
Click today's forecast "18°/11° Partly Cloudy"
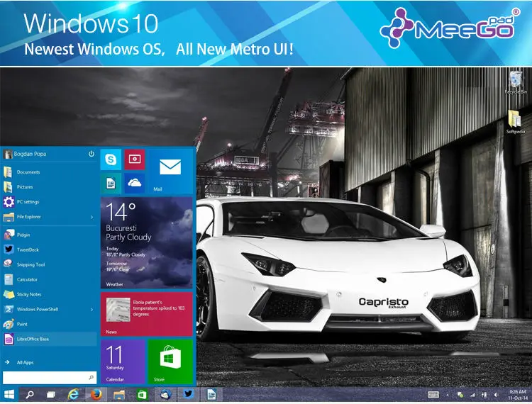point(126,254)
